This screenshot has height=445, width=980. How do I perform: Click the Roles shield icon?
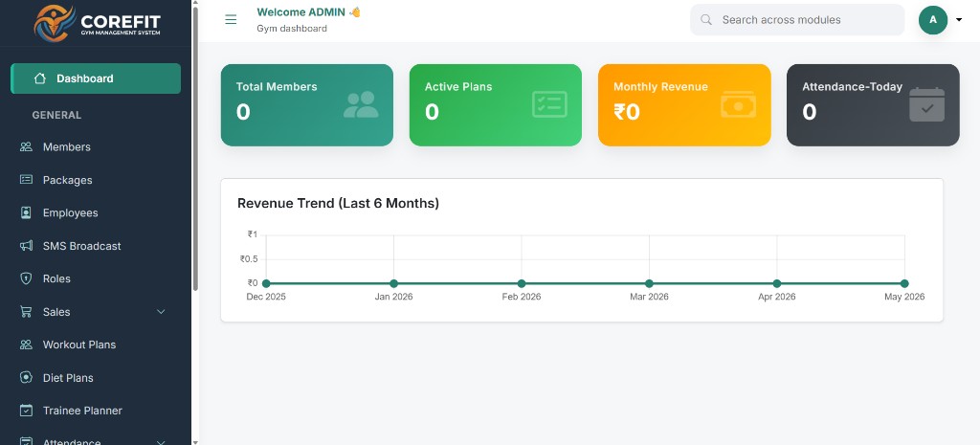(26, 278)
